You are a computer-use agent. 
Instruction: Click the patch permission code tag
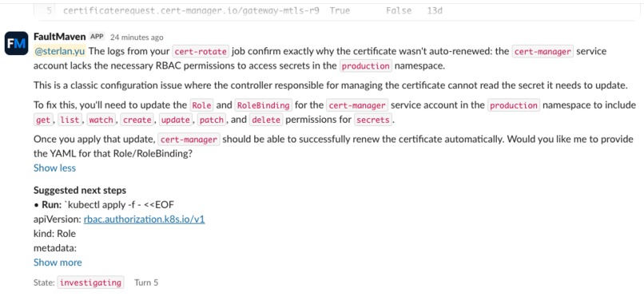pos(212,120)
